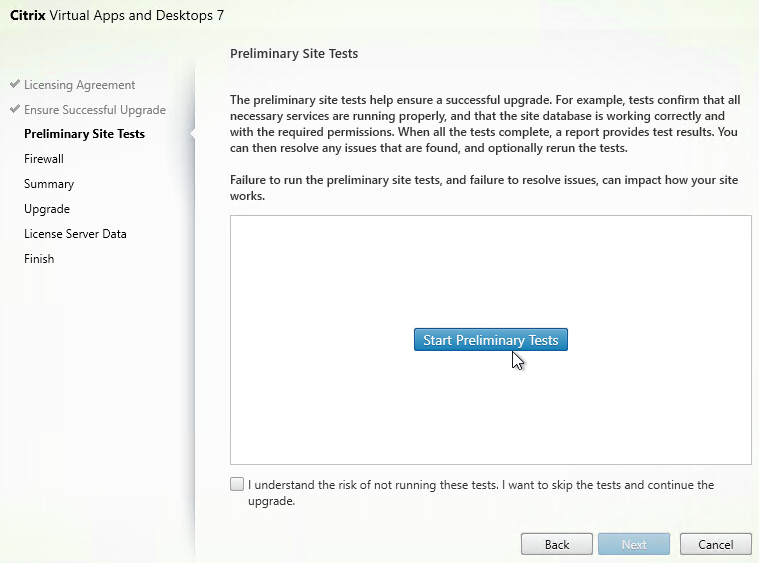759x563 pixels.
Task: Click the checkmark icon beside Licensing Agreement
Action: click(x=15, y=85)
